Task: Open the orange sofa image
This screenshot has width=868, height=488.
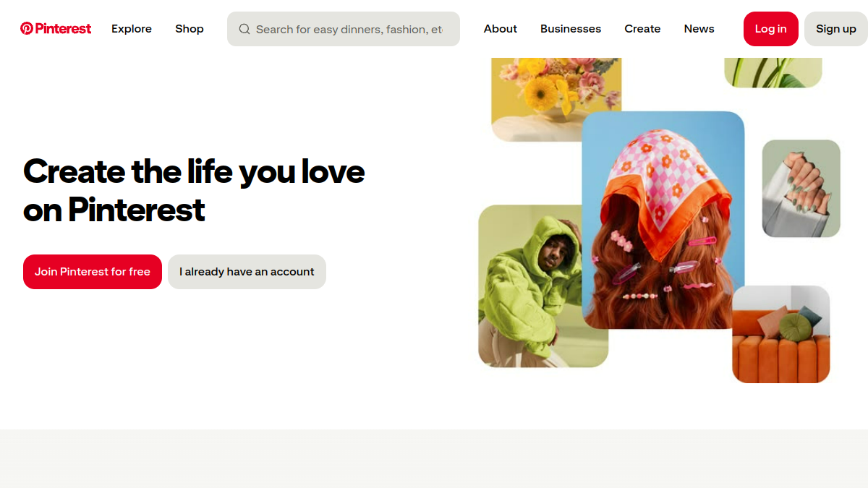Action: (x=781, y=334)
